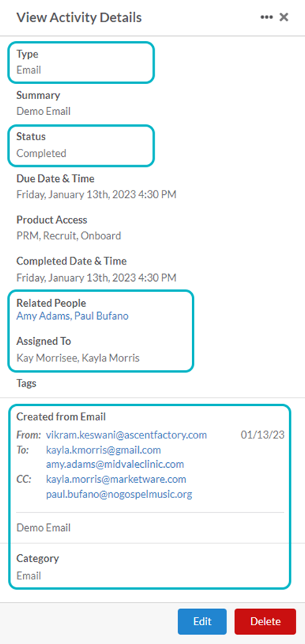
Task: Click the red Delete button
Action: click(x=265, y=622)
